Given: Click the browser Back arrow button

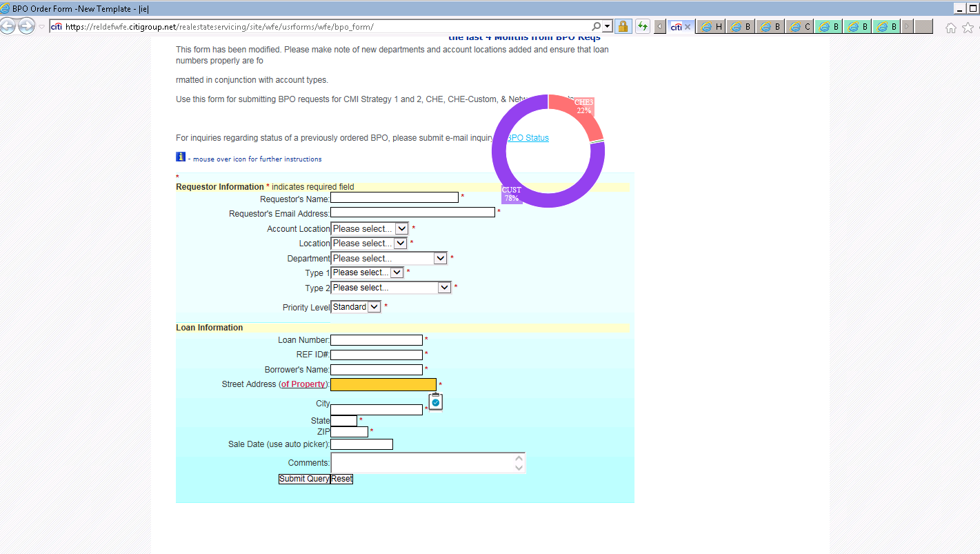Looking at the screenshot, I should click(8, 26).
